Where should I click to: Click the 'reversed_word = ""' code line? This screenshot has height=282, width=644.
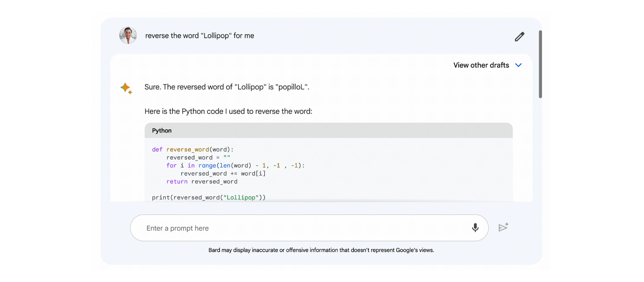click(x=198, y=158)
